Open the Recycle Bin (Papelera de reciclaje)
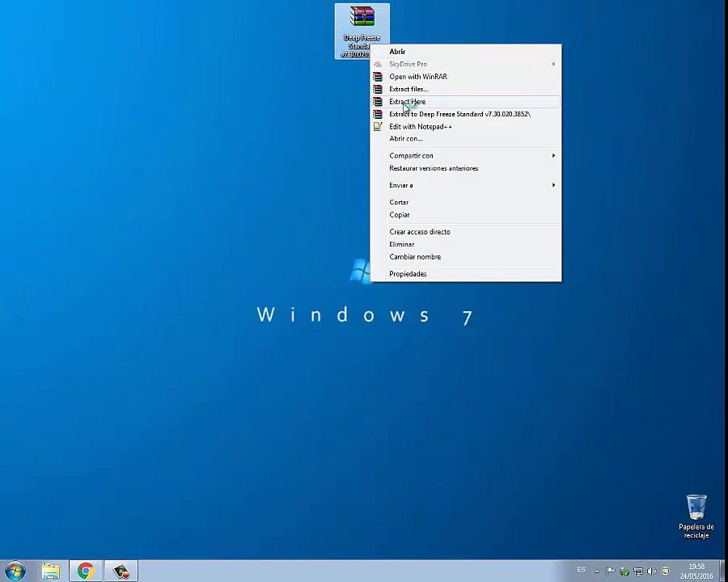The width and height of the screenshot is (728, 582). [696, 517]
